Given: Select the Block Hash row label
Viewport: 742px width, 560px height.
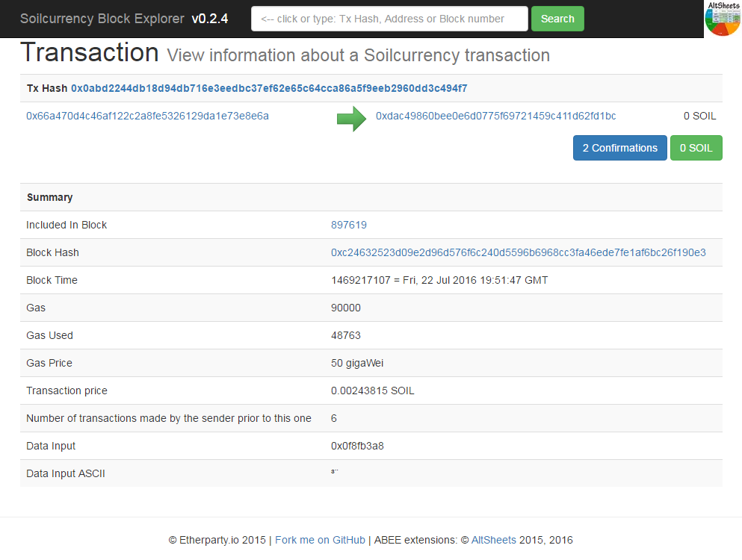Looking at the screenshot, I should click(52, 252).
